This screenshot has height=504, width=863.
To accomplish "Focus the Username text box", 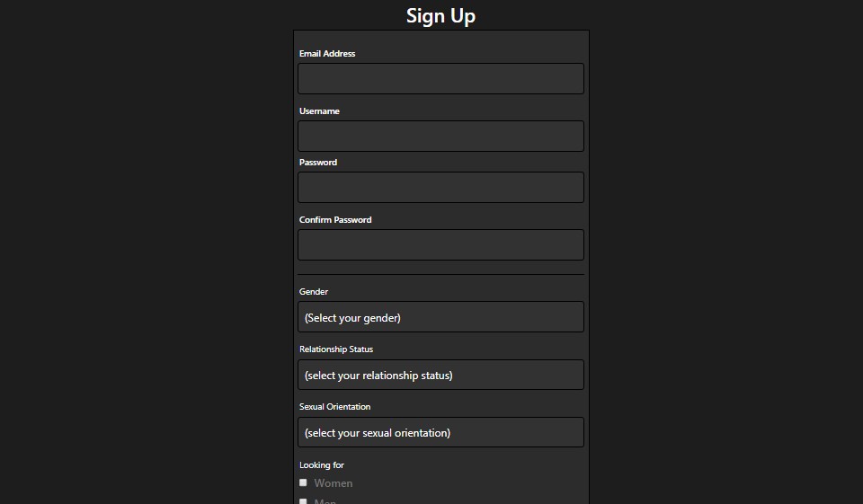I will (440, 137).
